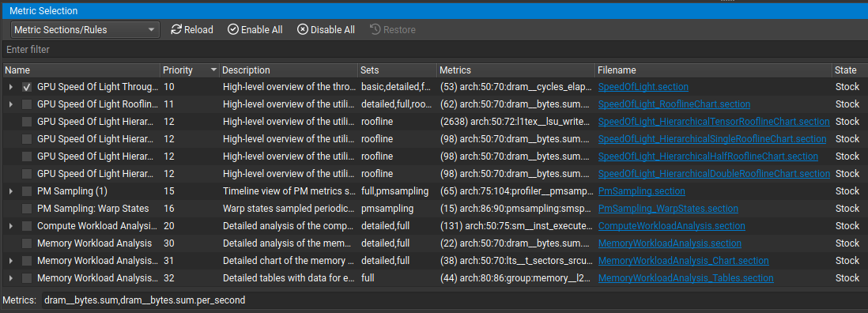This screenshot has width=868, height=313.
Task: Check the PM Sampling (1) checkbox
Action: point(27,191)
